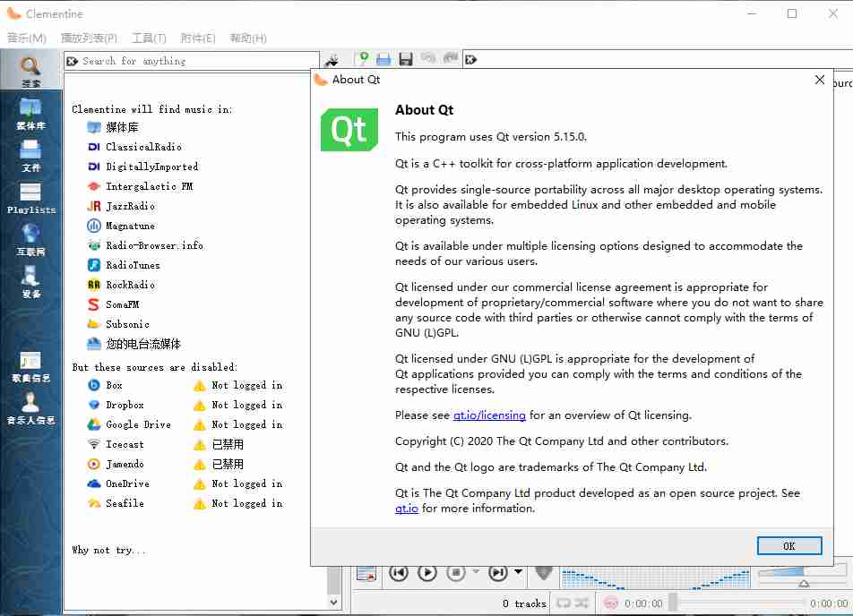Click the new playlist icon in toolbar

point(362,59)
